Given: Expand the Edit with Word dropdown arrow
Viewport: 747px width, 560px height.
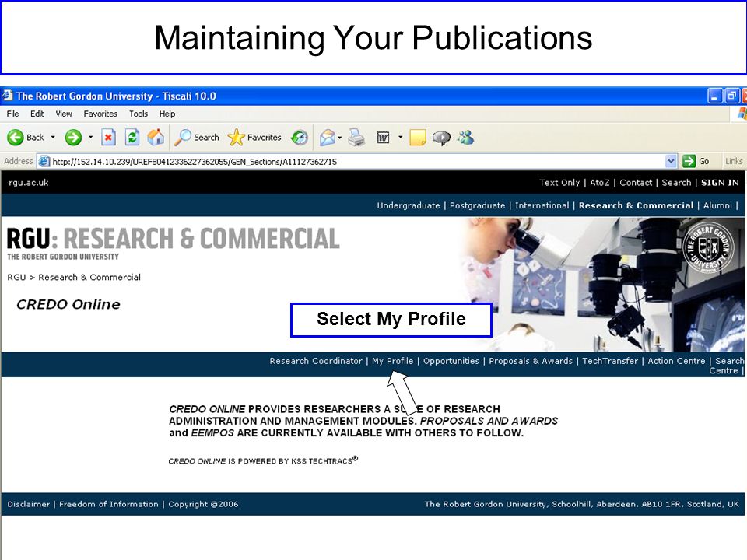Looking at the screenshot, I should pyautogui.click(x=400, y=138).
